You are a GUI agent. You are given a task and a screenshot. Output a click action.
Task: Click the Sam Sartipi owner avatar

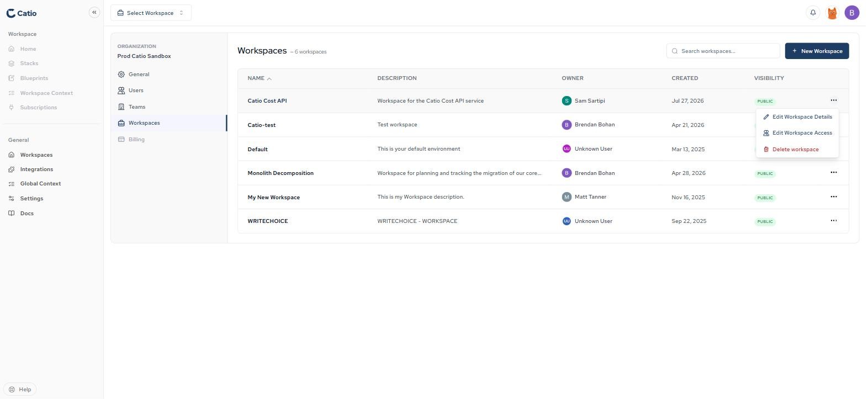[x=567, y=101]
